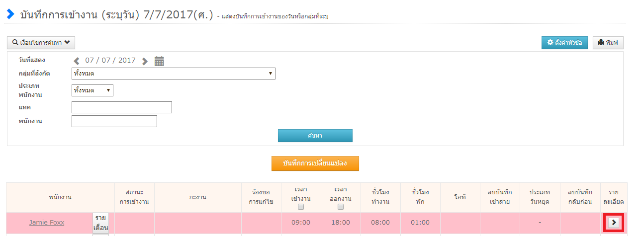This screenshot has height=236, width=644.
Task: Click the monthly view button for Jamie Foxx
Action: coord(100,223)
